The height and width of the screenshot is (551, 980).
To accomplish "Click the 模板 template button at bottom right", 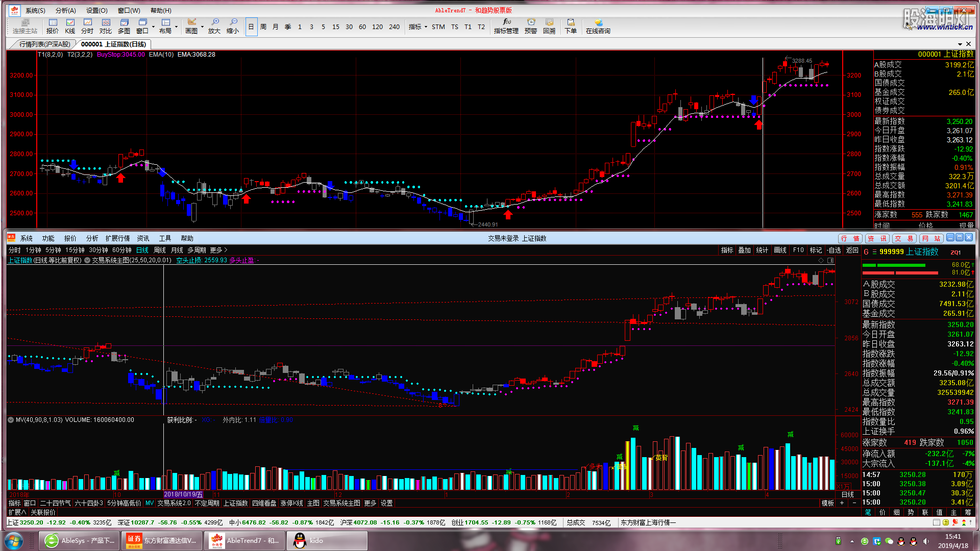I will tap(828, 503).
